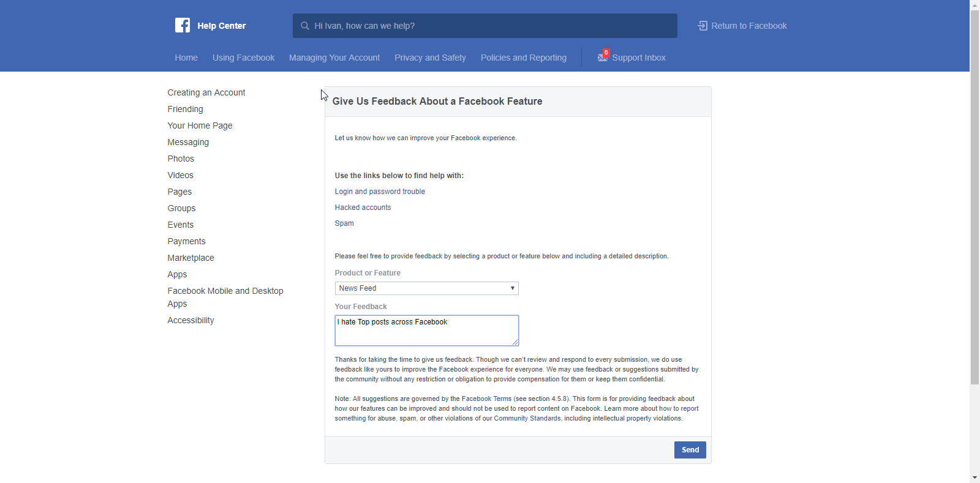Click the scrollbar down arrow
This screenshot has width=980, height=483.
974,477
